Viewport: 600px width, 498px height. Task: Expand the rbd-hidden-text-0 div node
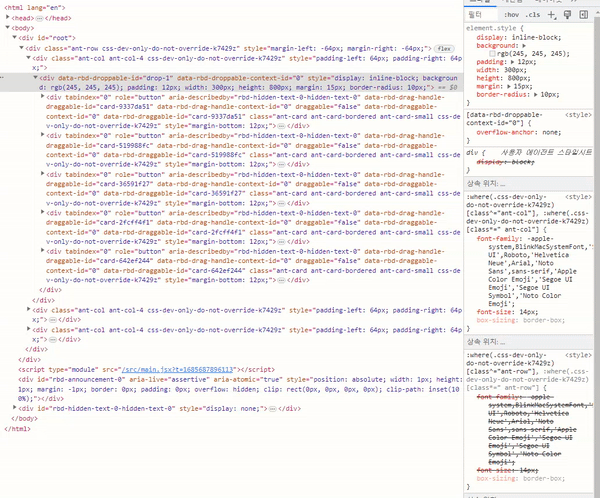(15, 408)
